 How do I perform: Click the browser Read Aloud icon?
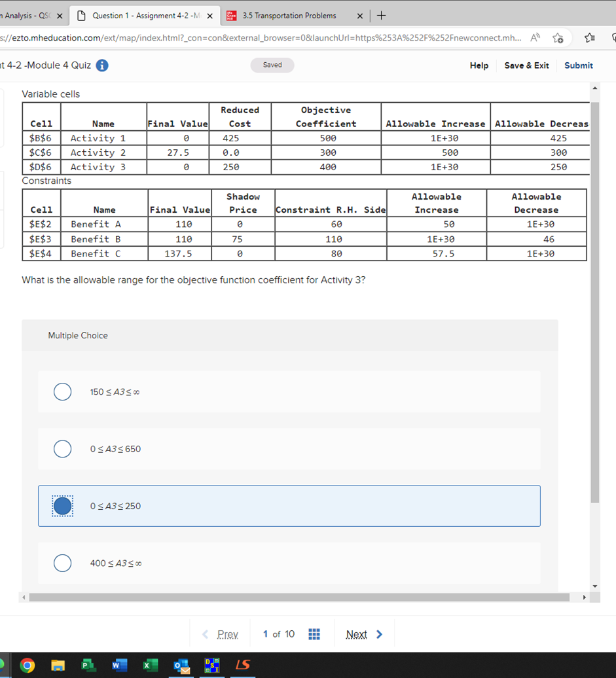point(535,38)
